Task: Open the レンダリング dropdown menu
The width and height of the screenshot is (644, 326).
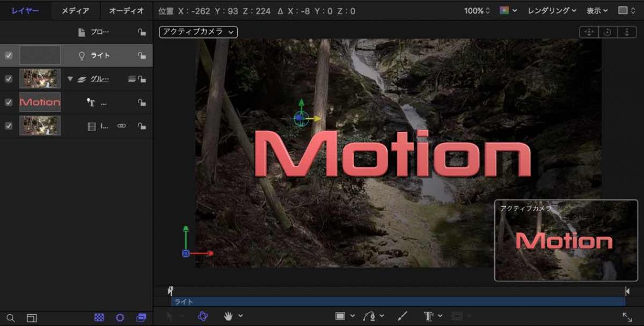Action: coord(552,11)
